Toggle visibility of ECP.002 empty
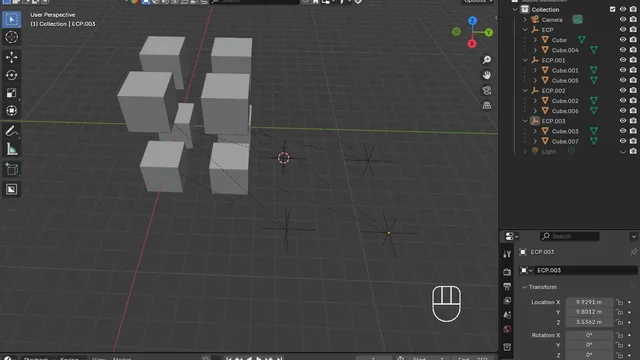The width and height of the screenshot is (640, 360). (x=622, y=90)
